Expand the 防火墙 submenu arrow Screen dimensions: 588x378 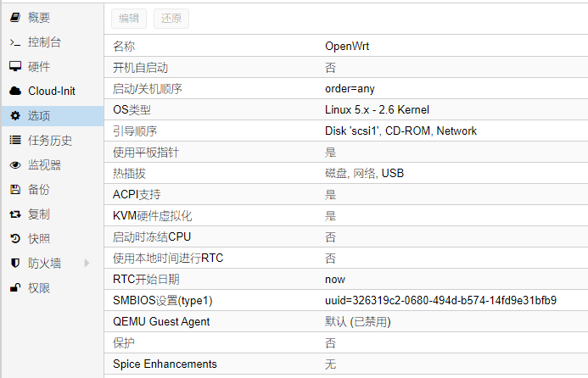[87, 264]
